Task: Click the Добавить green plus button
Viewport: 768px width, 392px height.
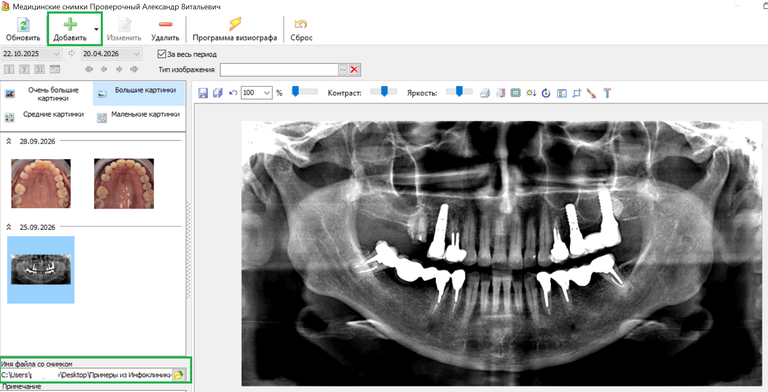Action: point(70,29)
